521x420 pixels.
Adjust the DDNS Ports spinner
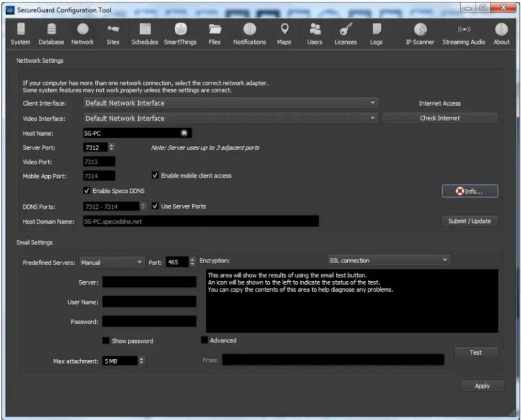(x=143, y=206)
